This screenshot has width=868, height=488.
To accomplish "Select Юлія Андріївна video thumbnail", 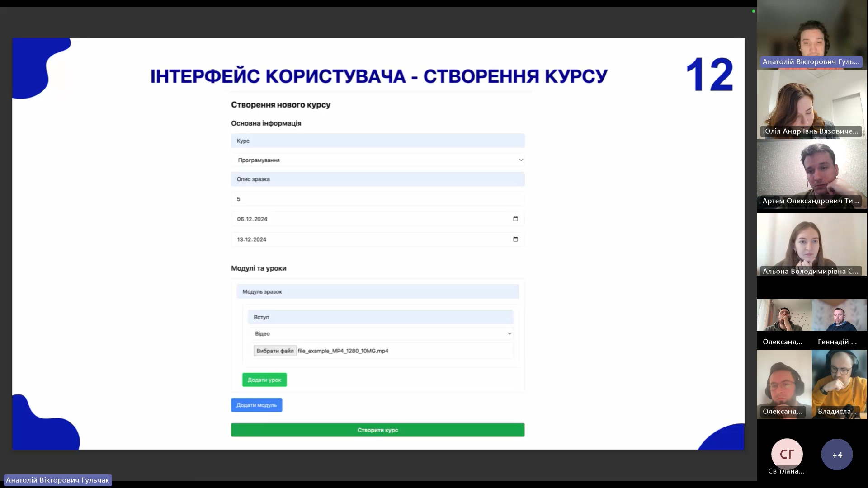I will tap(811, 105).
